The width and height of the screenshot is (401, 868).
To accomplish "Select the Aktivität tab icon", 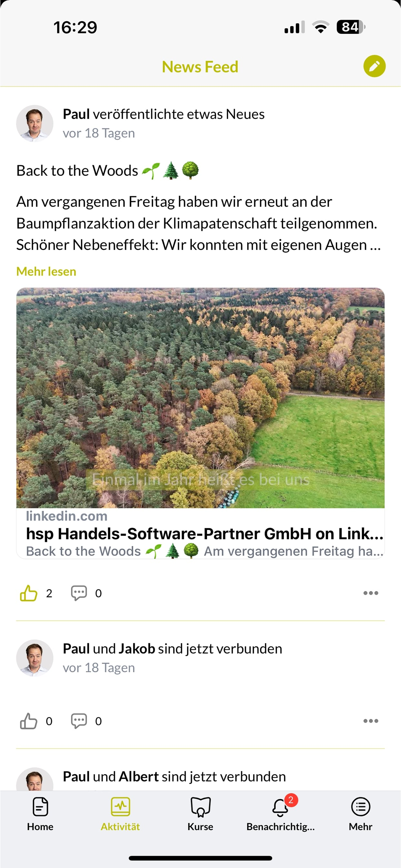I will click(x=120, y=806).
